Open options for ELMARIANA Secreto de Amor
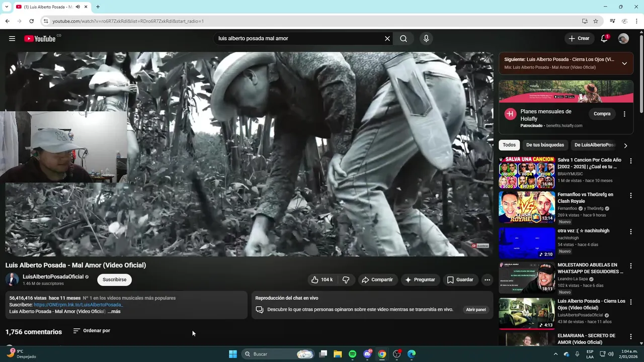Viewport: 644px width, 362px height. point(630,336)
